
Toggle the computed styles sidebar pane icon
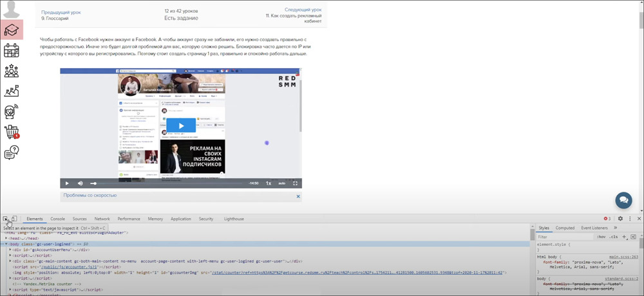pos(633,236)
